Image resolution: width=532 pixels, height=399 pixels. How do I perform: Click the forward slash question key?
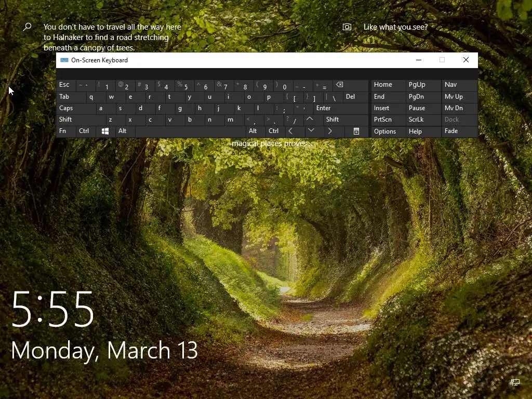293,120
